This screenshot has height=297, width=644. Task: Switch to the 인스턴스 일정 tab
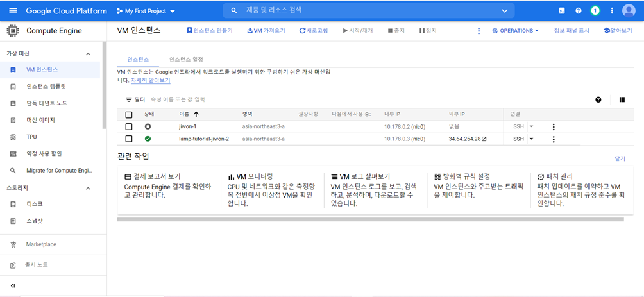pos(186,60)
